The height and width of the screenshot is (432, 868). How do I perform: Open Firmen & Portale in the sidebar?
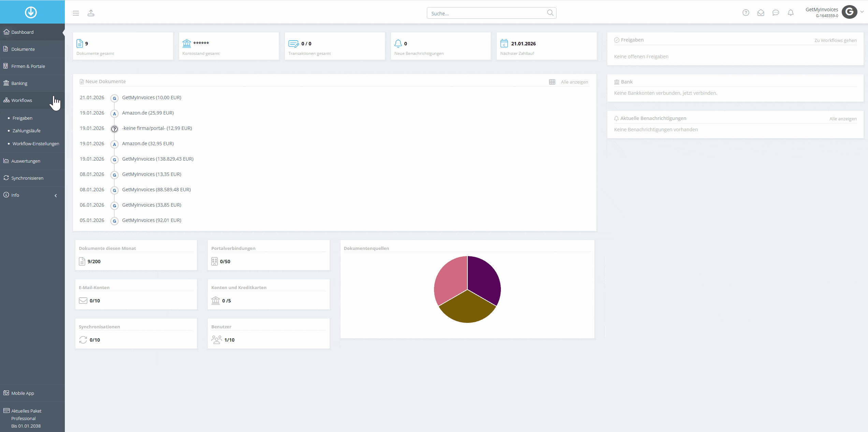(x=32, y=66)
